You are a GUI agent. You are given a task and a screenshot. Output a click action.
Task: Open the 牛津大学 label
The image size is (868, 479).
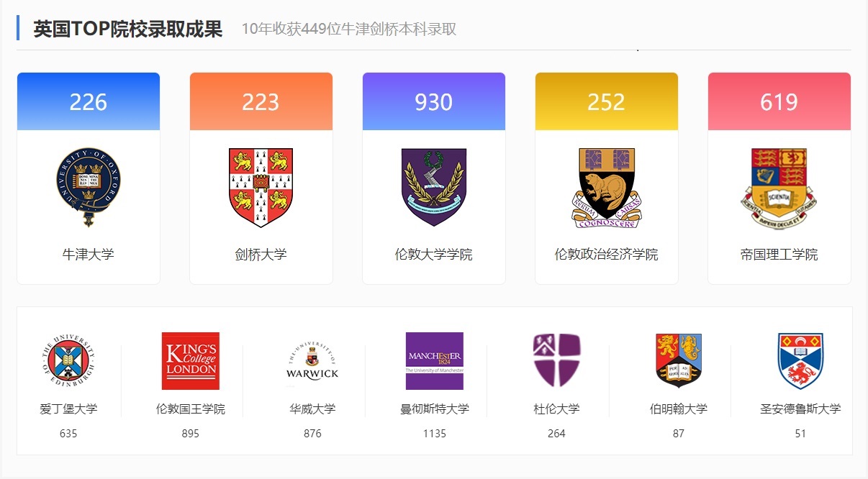pos(89,255)
